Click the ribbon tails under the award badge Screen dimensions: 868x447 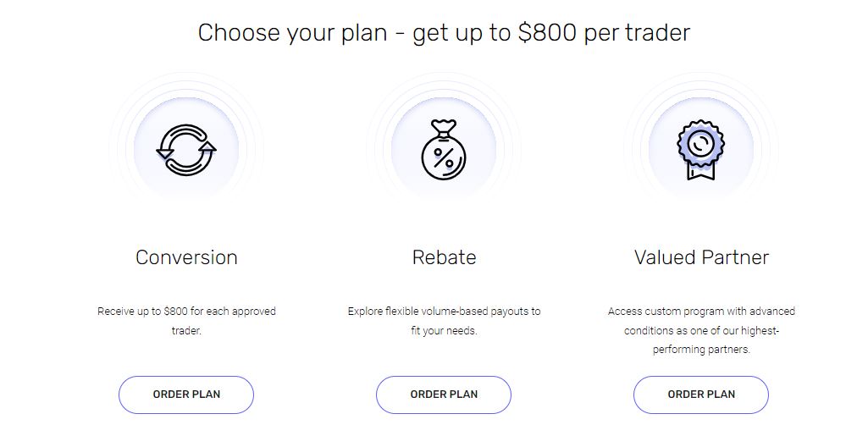point(701,172)
